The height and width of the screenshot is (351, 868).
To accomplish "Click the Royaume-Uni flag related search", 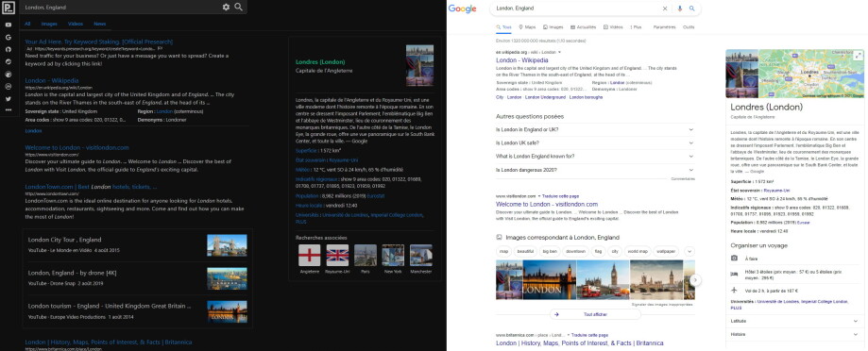I will pyautogui.click(x=337, y=256).
